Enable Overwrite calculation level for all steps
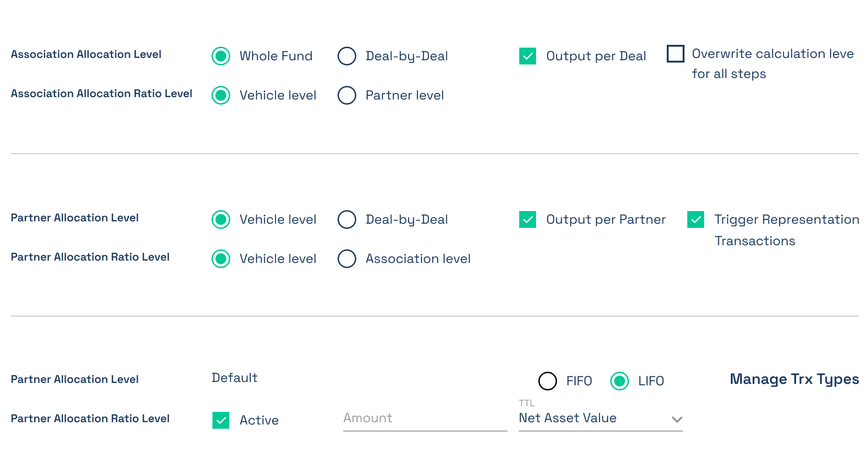This screenshot has height=467, width=868. point(676,54)
